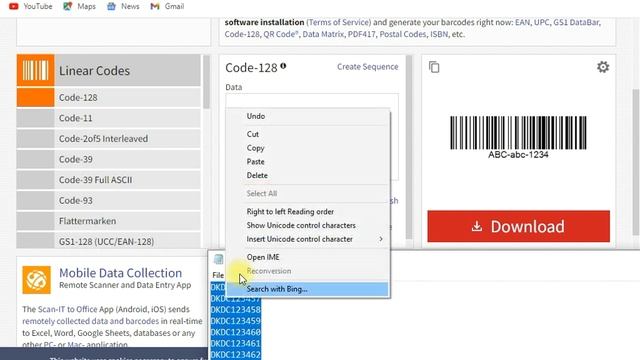Select GS1-128 (UCC/EAN-128) barcode type
640x360 pixels.
[x=109, y=241]
